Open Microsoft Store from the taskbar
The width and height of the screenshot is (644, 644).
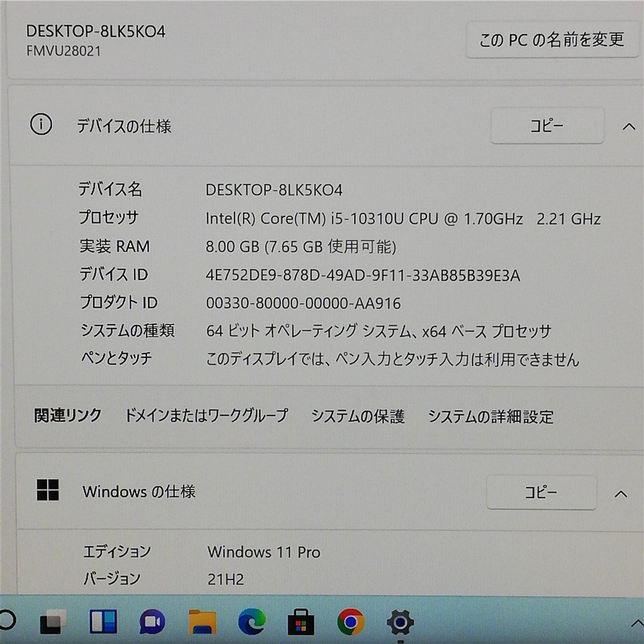pos(301,622)
